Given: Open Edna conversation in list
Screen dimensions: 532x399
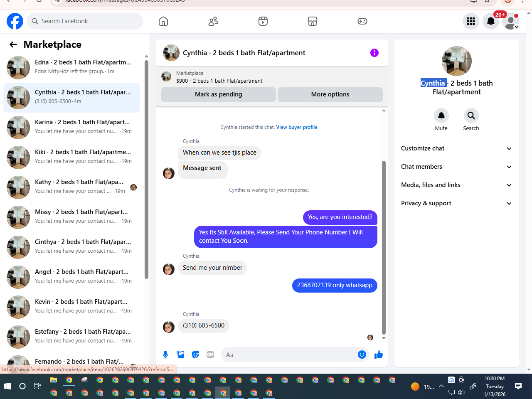Looking at the screenshot, I should [x=71, y=67].
